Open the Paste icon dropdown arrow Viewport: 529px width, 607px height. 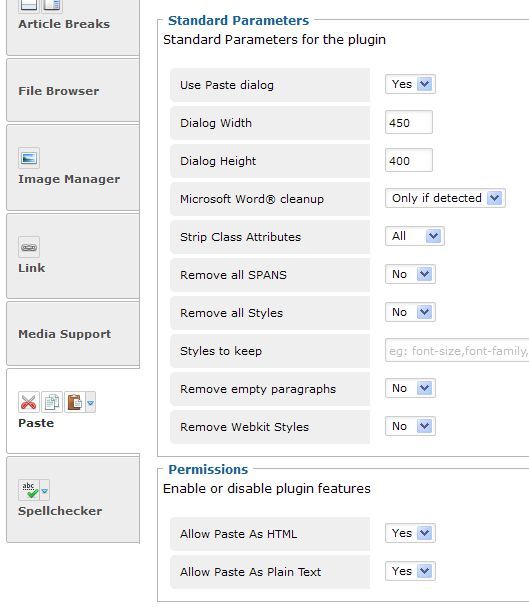tap(91, 403)
